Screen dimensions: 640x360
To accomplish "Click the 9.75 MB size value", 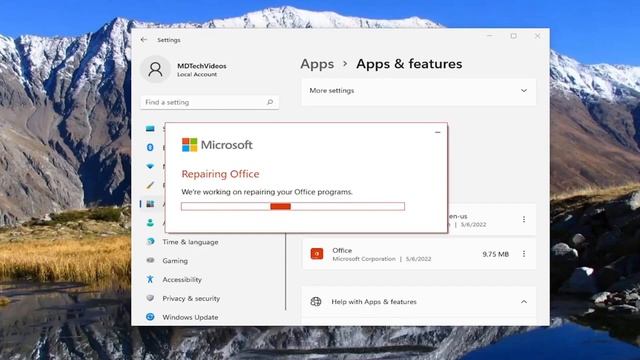I will pyautogui.click(x=496, y=254).
